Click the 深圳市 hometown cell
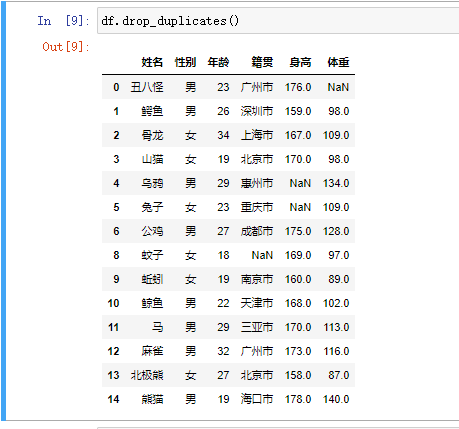The image size is (459, 429). (x=257, y=111)
